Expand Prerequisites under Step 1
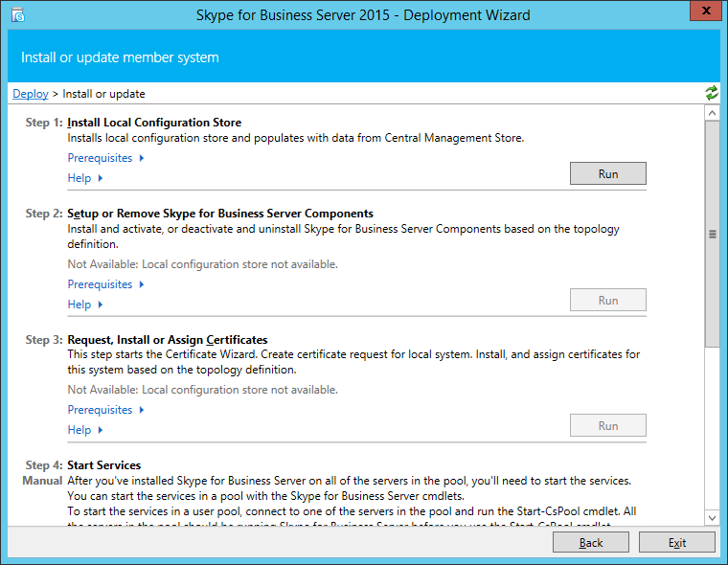The height and width of the screenshot is (565, 728). tap(106, 158)
